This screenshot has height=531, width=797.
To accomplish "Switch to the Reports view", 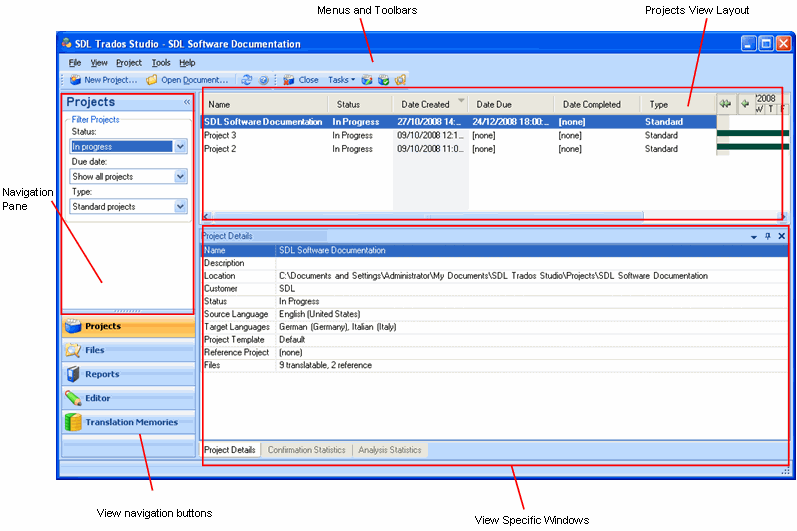I will [128, 374].
